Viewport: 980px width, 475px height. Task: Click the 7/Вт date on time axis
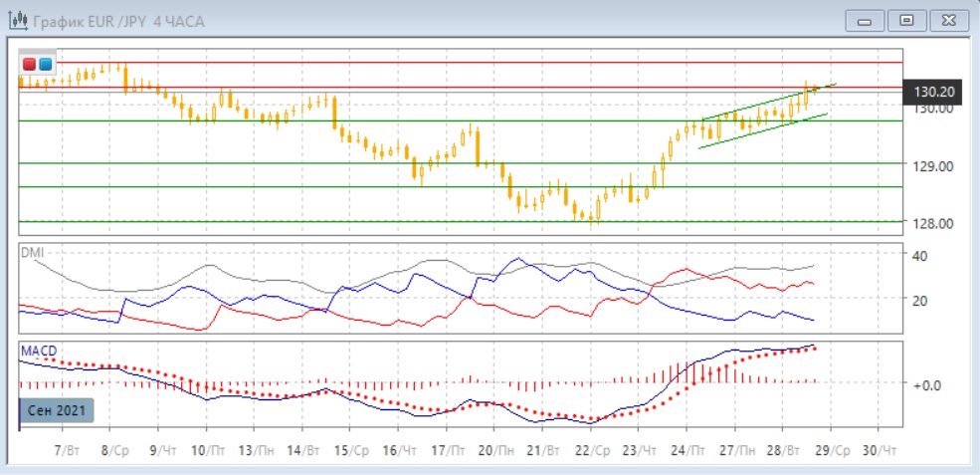[68, 450]
